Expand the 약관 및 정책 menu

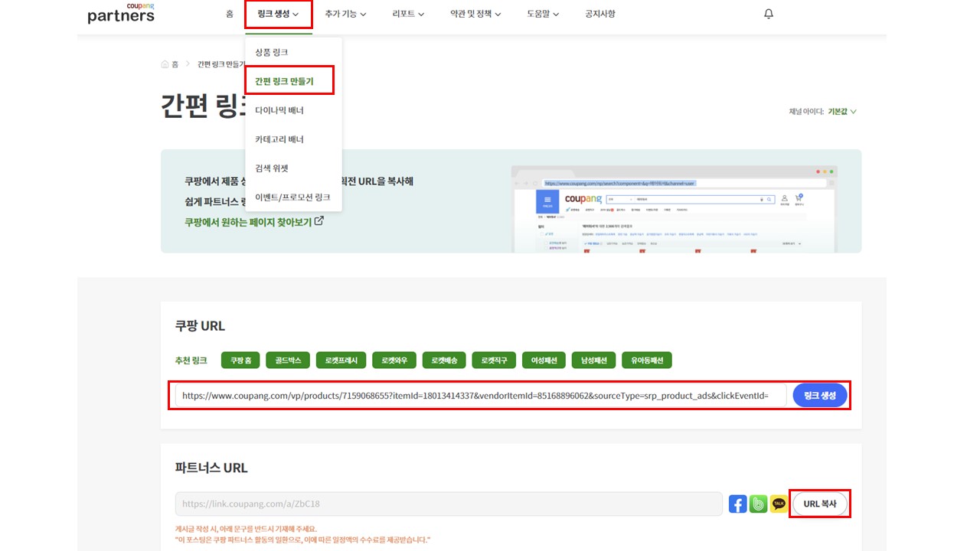[x=475, y=14]
